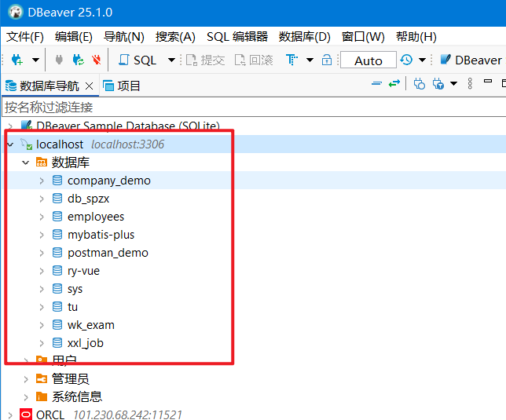Click the Reconnect icon in toolbar
506x420 pixels.
pos(78,60)
